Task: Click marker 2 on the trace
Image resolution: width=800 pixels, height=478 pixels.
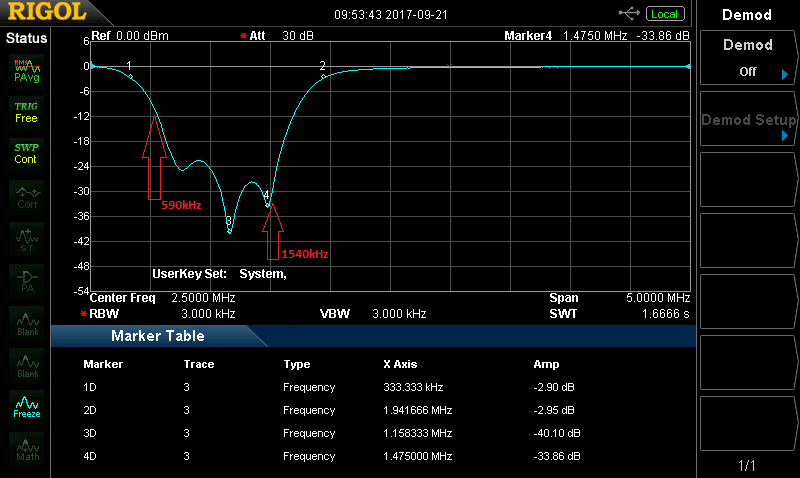Action: [323, 74]
